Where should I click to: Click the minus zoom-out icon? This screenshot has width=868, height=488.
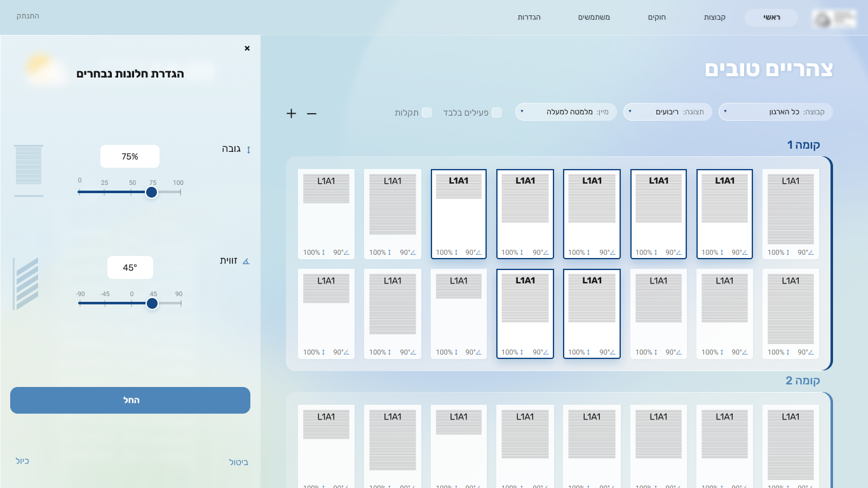tap(311, 114)
